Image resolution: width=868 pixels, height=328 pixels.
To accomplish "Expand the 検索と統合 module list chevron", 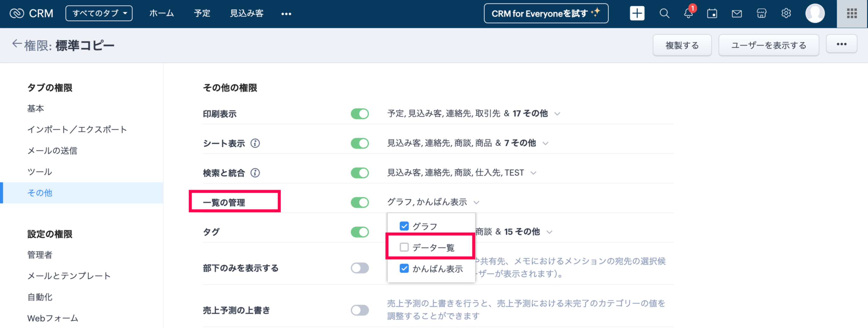I will 533,173.
